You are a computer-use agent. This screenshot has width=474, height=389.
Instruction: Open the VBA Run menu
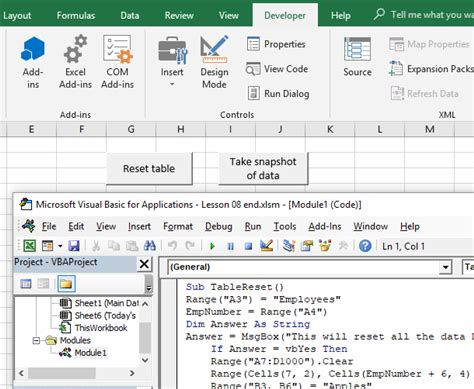point(253,226)
